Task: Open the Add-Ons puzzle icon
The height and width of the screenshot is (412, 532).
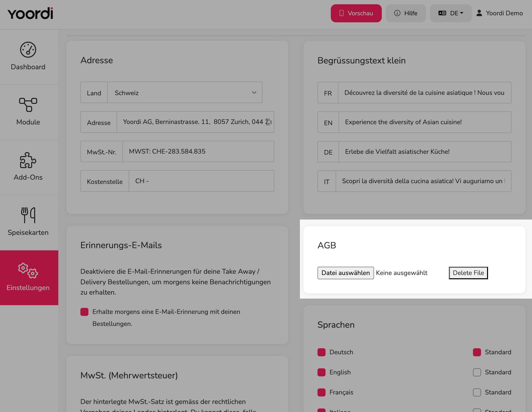Action: (x=28, y=160)
